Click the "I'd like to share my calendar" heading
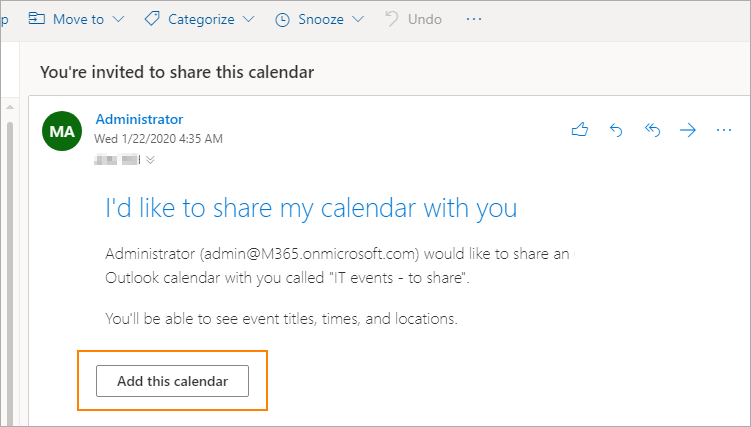 pyautogui.click(x=311, y=208)
